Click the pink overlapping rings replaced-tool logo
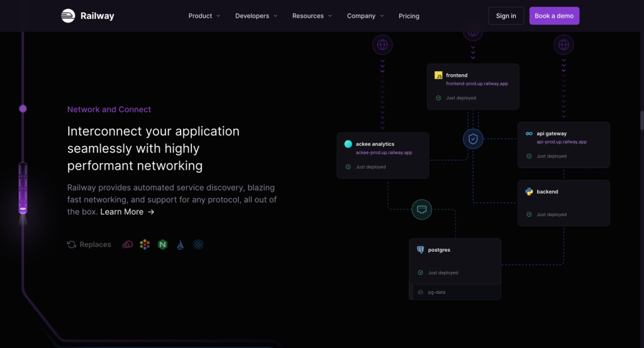This screenshot has height=348, width=644. (x=127, y=244)
